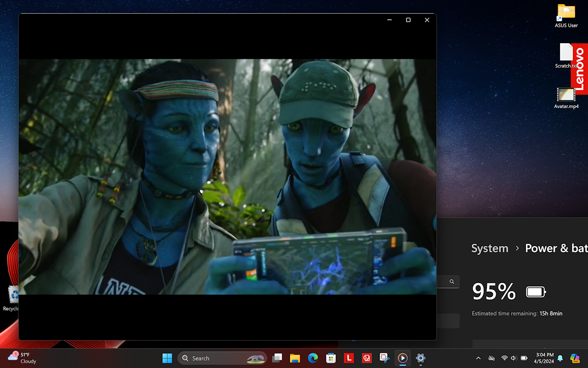
Task: Open Task View from the taskbar
Action: click(277, 358)
